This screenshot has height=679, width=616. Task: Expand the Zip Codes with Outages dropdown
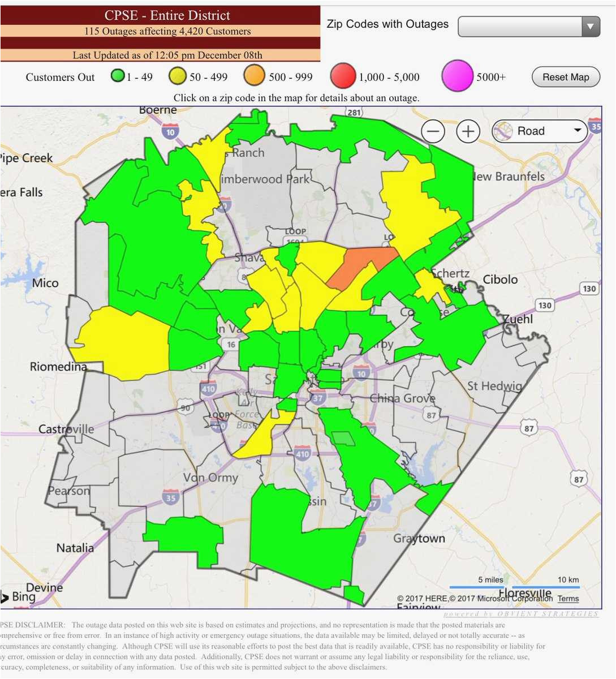point(528,26)
